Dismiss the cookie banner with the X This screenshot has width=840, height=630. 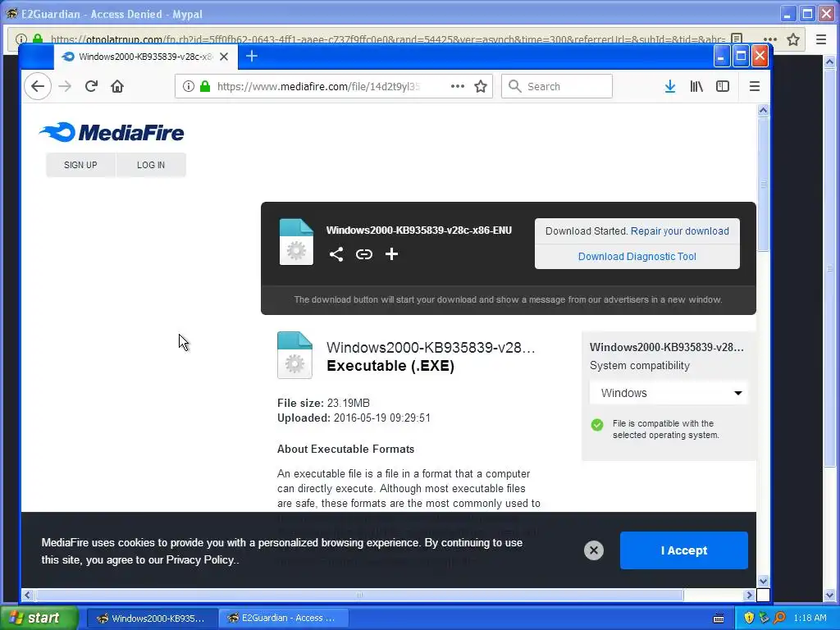(x=594, y=550)
